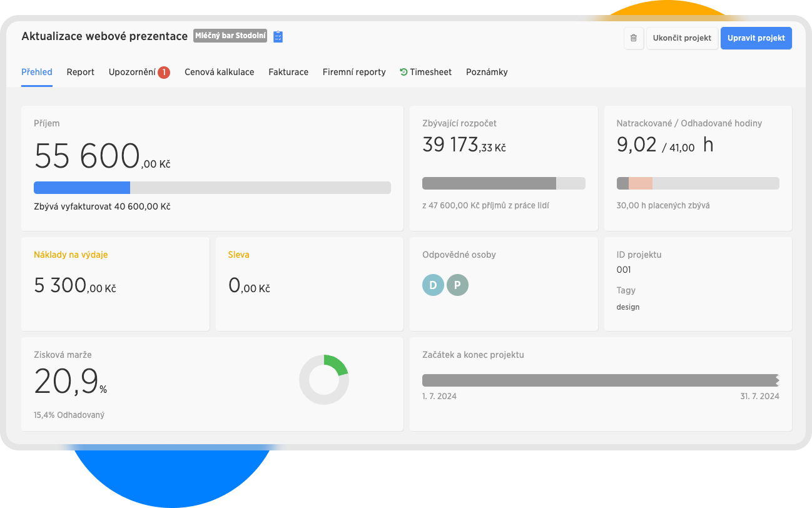Go to Firemní reporty tab
Image resolution: width=812 pixels, height=508 pixels.
pyautogui.click(x=354, y=72)
